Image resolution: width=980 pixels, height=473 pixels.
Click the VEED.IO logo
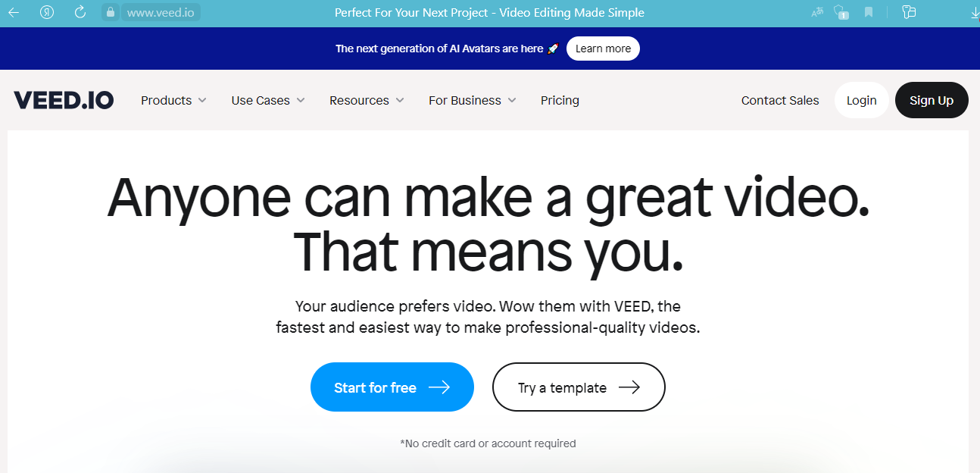(x=64, y=100)
